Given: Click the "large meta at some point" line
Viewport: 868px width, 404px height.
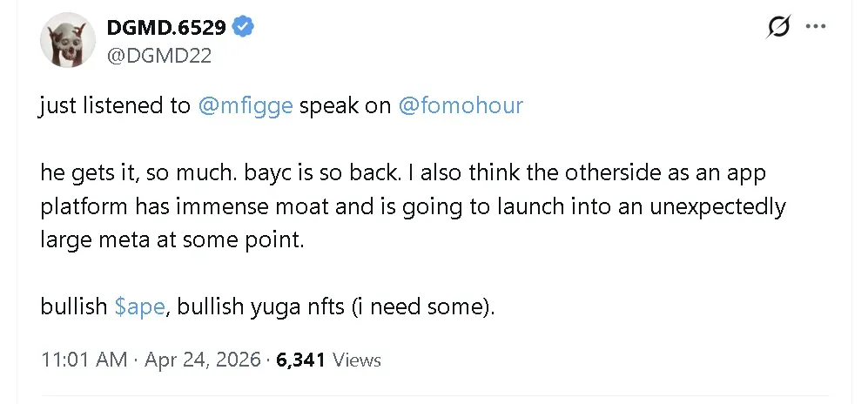Looking at the screenshot, I should (x=172, y=240).
